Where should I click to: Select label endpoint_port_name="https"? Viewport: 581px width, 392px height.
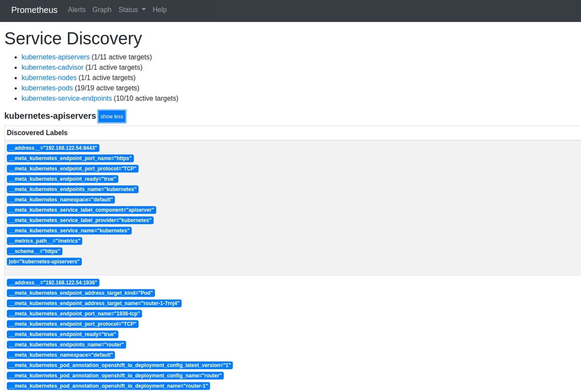(x=70, y=158)
